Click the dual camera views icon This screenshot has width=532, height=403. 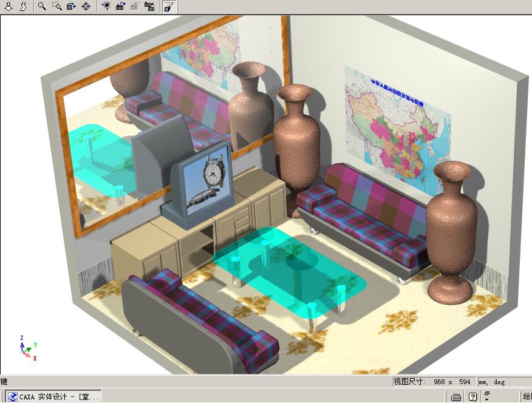[149, 6]
